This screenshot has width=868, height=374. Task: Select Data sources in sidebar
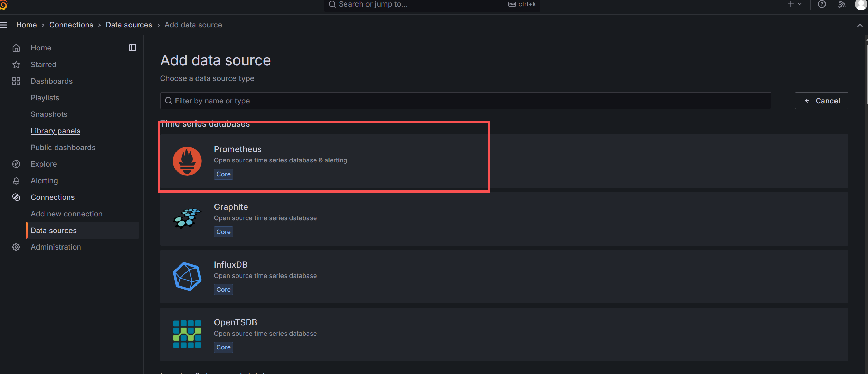coord(54,231)
